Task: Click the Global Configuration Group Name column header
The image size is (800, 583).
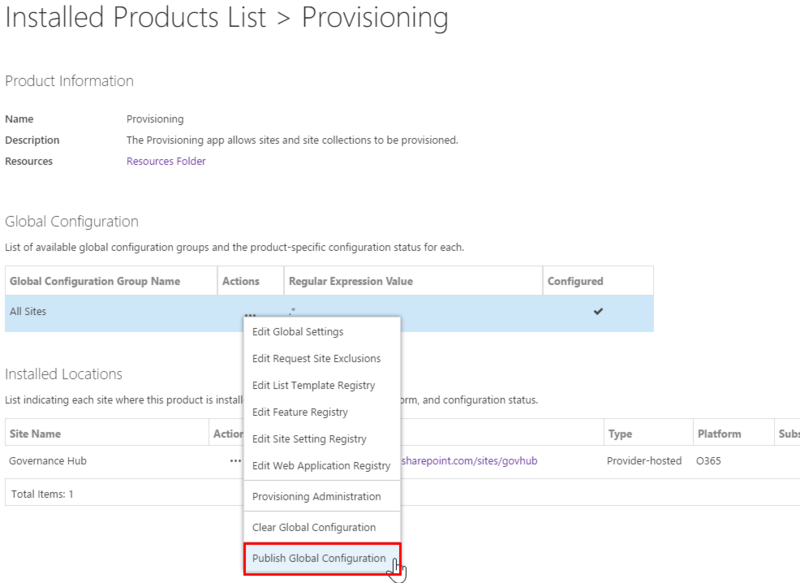Action: pos(95,281)
